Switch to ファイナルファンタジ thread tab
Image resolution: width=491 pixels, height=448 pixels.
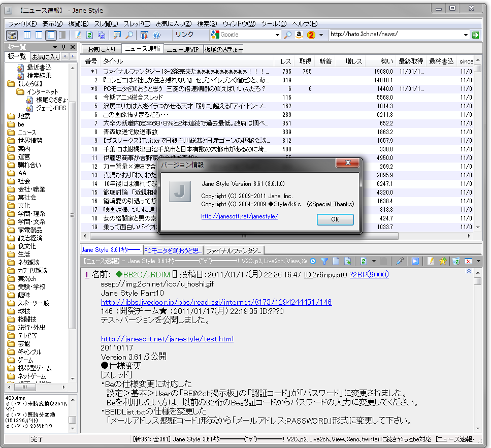(234, 250)
